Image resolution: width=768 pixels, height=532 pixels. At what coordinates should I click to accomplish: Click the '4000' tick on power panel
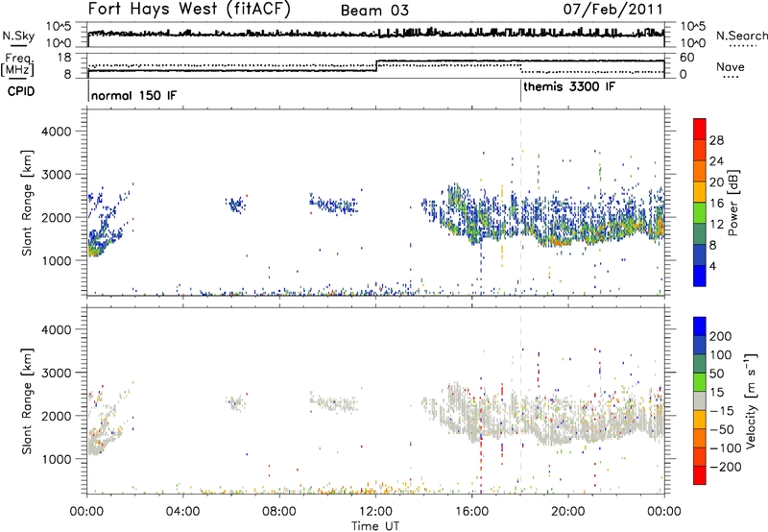coord(57,132)
